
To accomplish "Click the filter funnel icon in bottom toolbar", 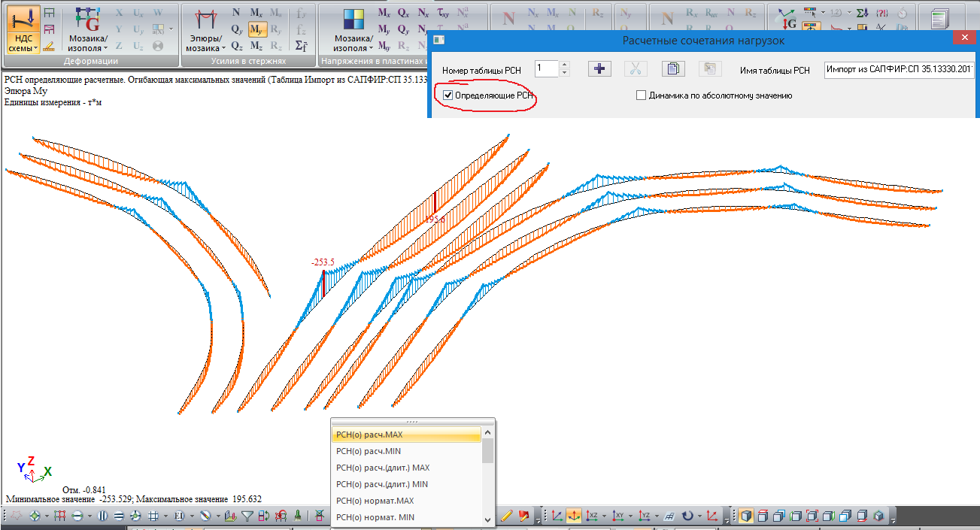I will [x=247, y=516].
